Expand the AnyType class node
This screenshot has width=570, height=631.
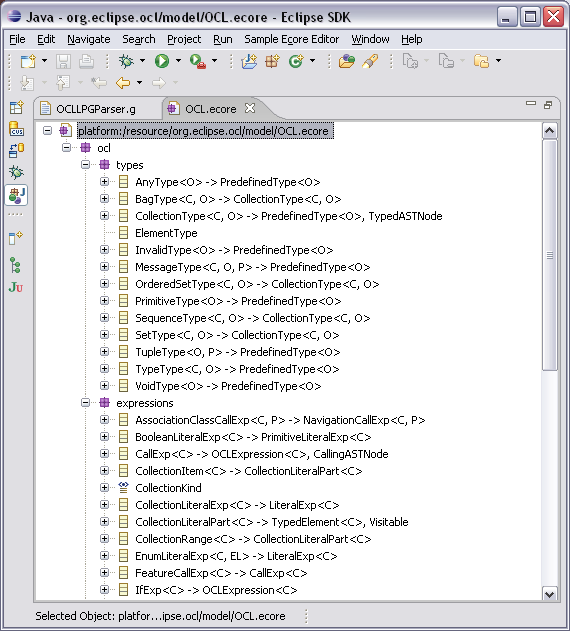(104, 182)
